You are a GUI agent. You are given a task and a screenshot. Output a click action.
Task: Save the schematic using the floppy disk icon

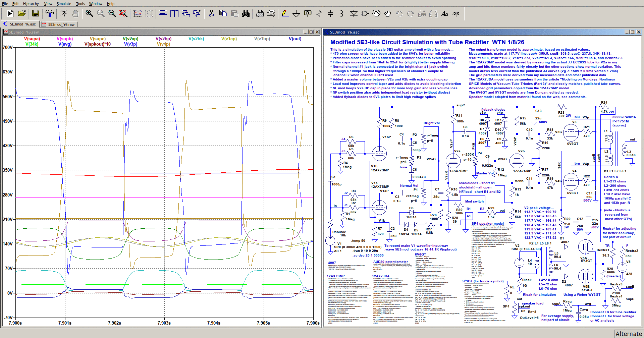coord(36,13)
